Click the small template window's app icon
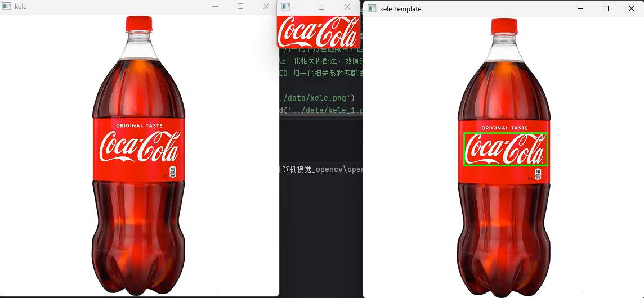 point(287,7)
